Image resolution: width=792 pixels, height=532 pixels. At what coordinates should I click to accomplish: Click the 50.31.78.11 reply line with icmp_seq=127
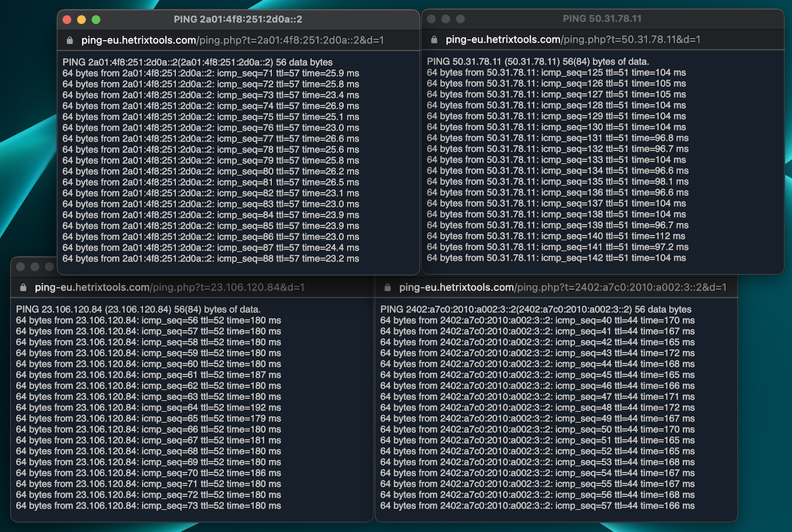[556, 94]
